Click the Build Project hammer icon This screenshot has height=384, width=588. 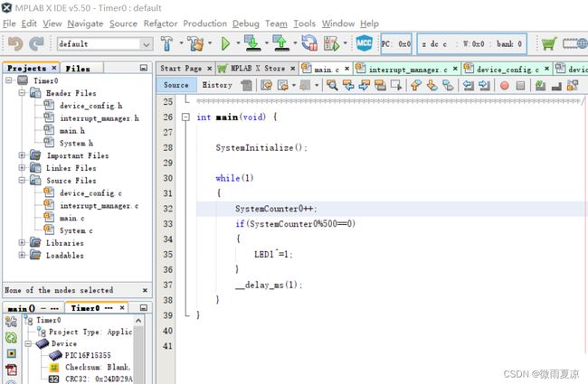[x=166, y=43]
